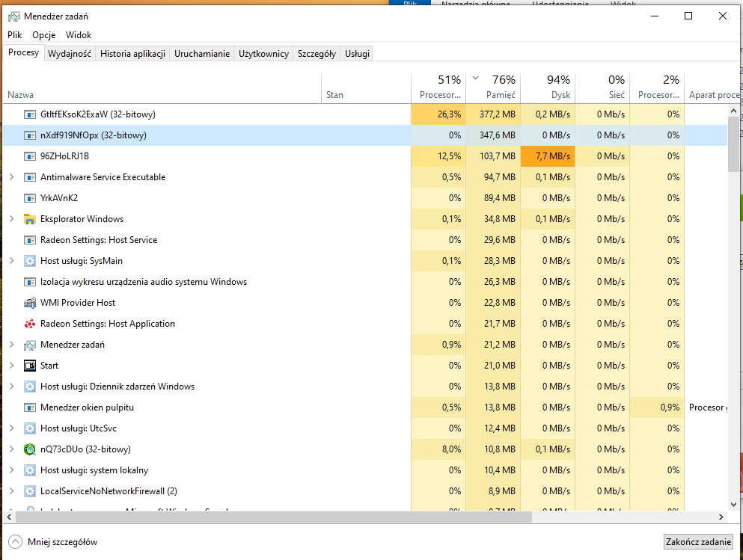Image resolution: width=743 pixels, height=560 pixels.
Task: Click the Task Manager title bar icon
Action: [x=14, y=16]
